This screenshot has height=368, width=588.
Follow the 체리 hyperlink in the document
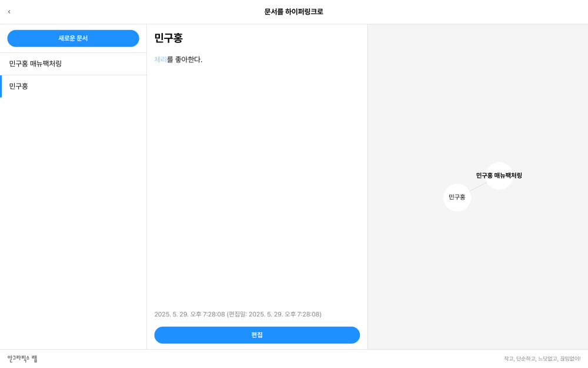(161, 59)
